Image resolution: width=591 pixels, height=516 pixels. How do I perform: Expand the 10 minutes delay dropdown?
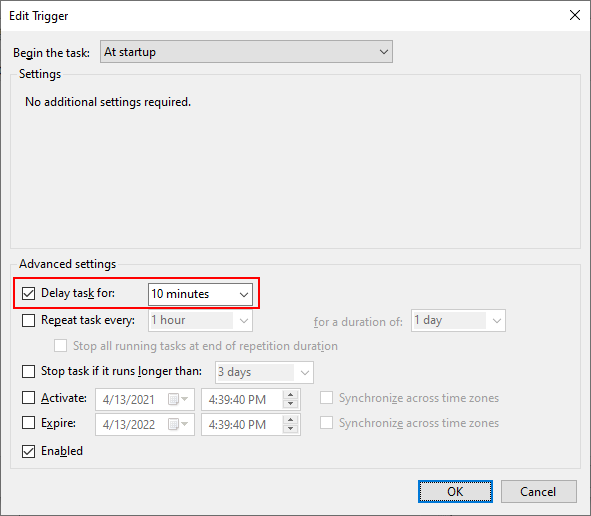pos(200,294)
